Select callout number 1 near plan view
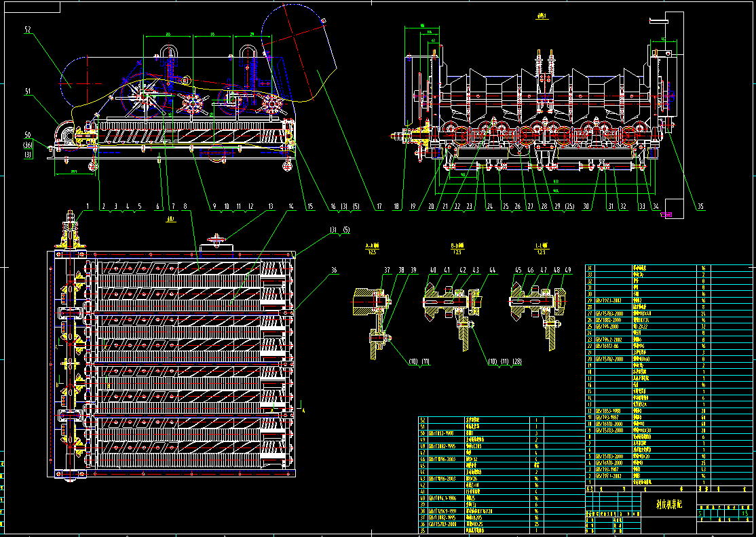 click(x=88, y=206)
